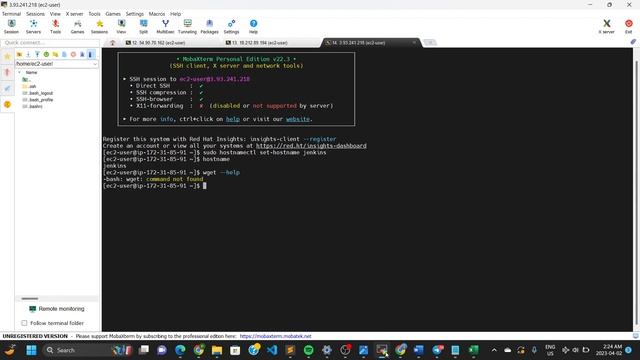This screenshot has width=640, height=360.
Task: Open the Tunneling toolbar button
Action: pos(187,27)
